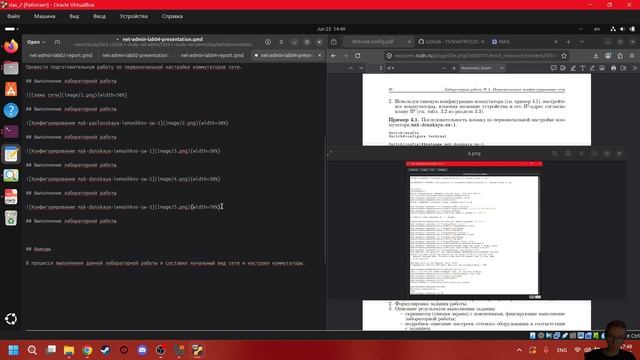This screenshot has height=360, width=640.
Task: Open VirtualBox Вид menu
Action: tap(74, 16)
